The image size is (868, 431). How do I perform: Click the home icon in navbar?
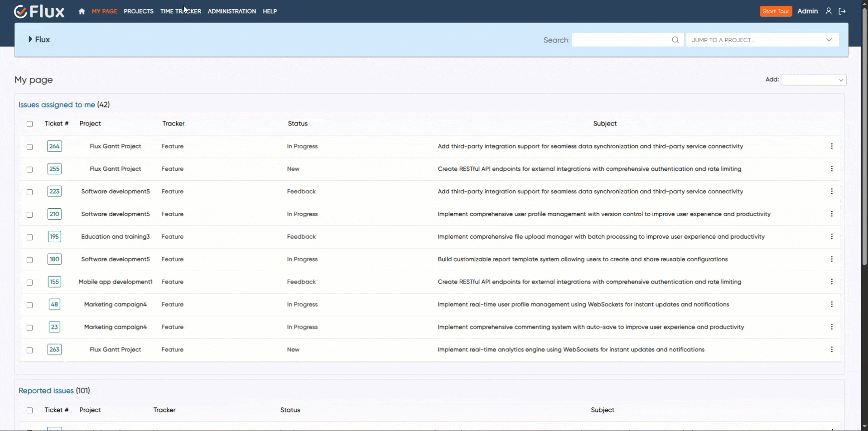click(x=82, y=11)
